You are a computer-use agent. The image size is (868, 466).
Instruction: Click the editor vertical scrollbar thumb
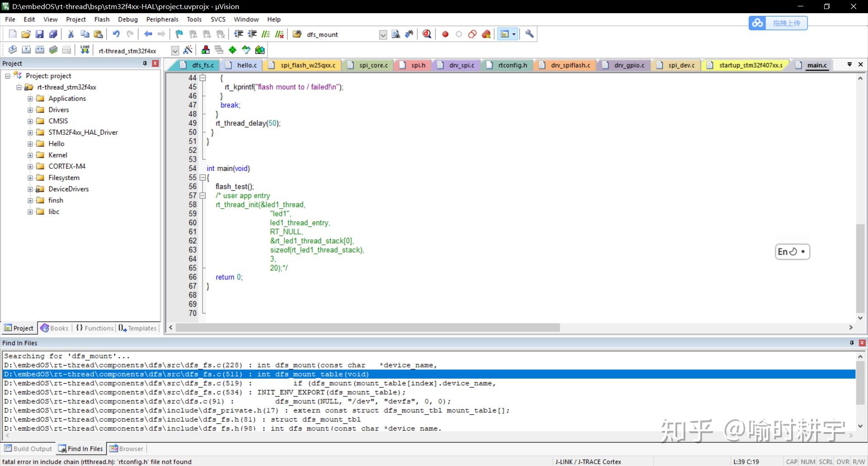[x=860, y=268]
